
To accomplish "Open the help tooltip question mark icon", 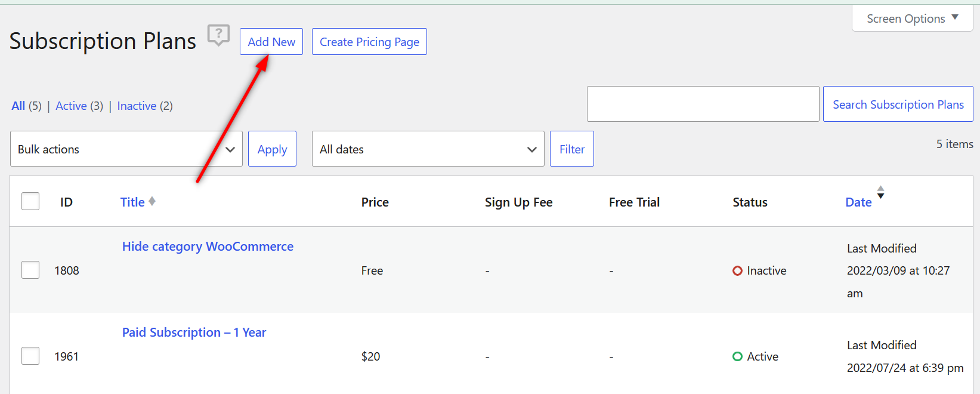I will click(x=218, y=35).
